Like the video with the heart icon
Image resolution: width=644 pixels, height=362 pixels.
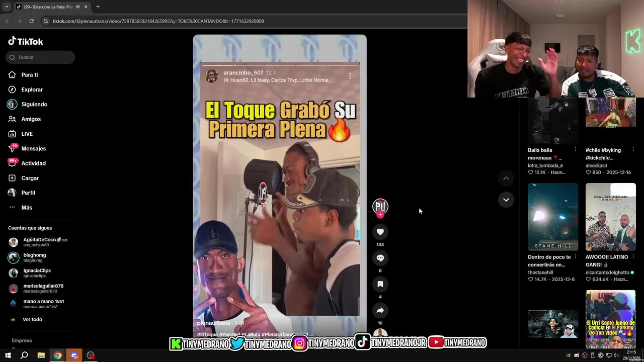point(380,232)
